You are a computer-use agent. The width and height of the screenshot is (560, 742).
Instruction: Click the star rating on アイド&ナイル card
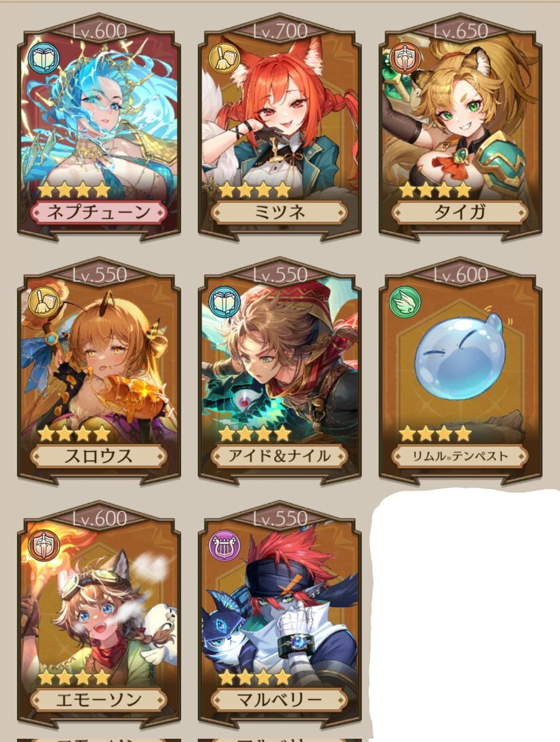coord(255,433)
